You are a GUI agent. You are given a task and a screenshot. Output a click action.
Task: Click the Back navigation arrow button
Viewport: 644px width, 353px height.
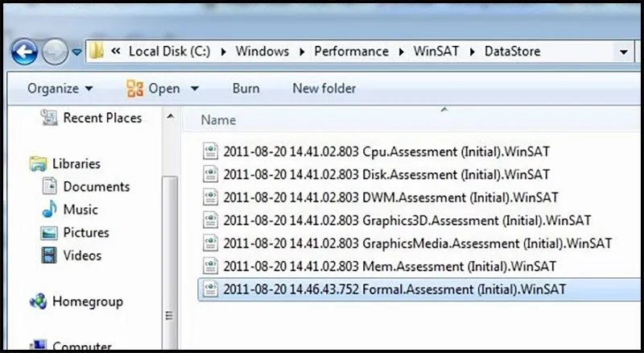click(24, 52)
